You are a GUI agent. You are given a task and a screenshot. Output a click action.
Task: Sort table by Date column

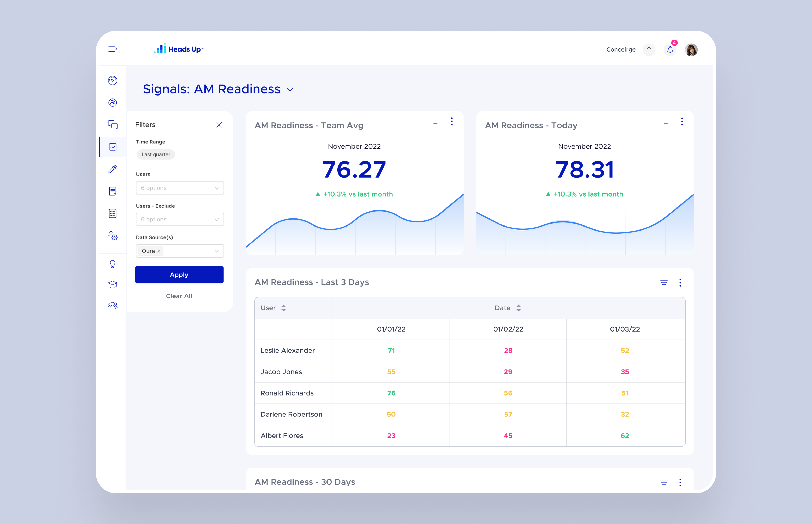[518, 308]
